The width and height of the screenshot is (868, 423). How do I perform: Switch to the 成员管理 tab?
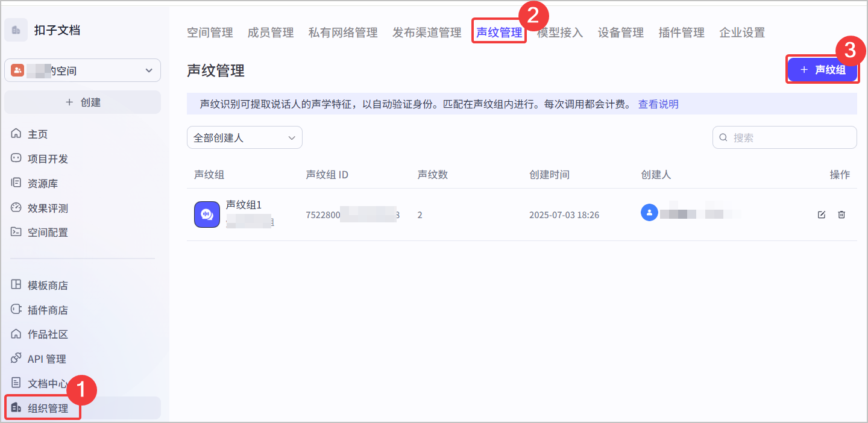coord(271,33)
